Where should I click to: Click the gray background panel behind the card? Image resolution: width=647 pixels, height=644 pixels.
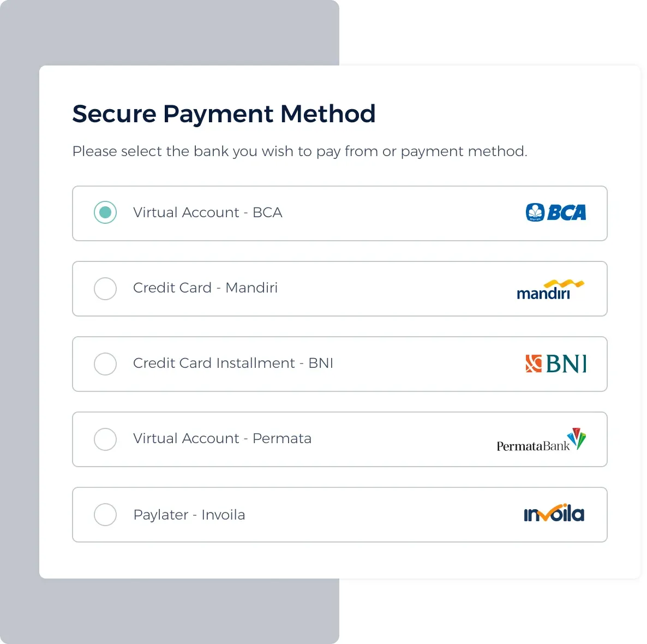pos(164,33)
